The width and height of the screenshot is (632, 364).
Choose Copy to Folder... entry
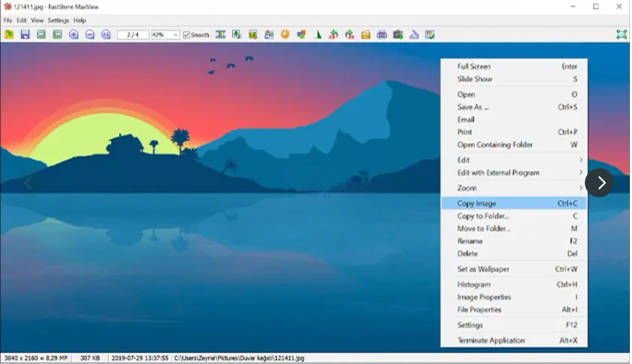pos(514,216)
